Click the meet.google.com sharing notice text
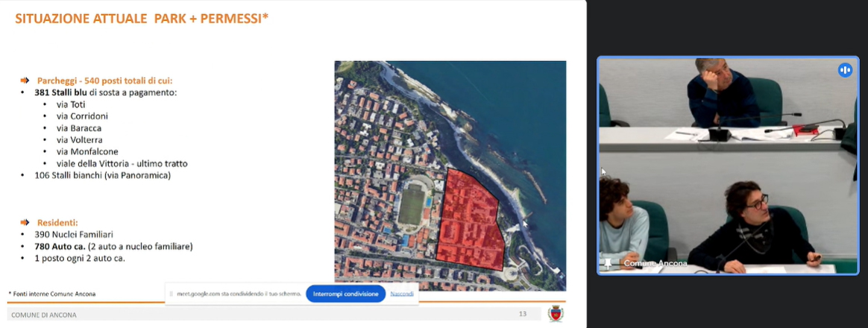The width and height of the screenshot is (868, 328). [239, 294]
